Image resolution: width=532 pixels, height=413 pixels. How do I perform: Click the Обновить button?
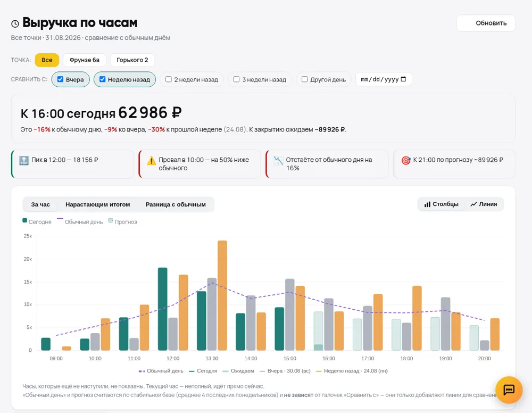click(486, 23)
